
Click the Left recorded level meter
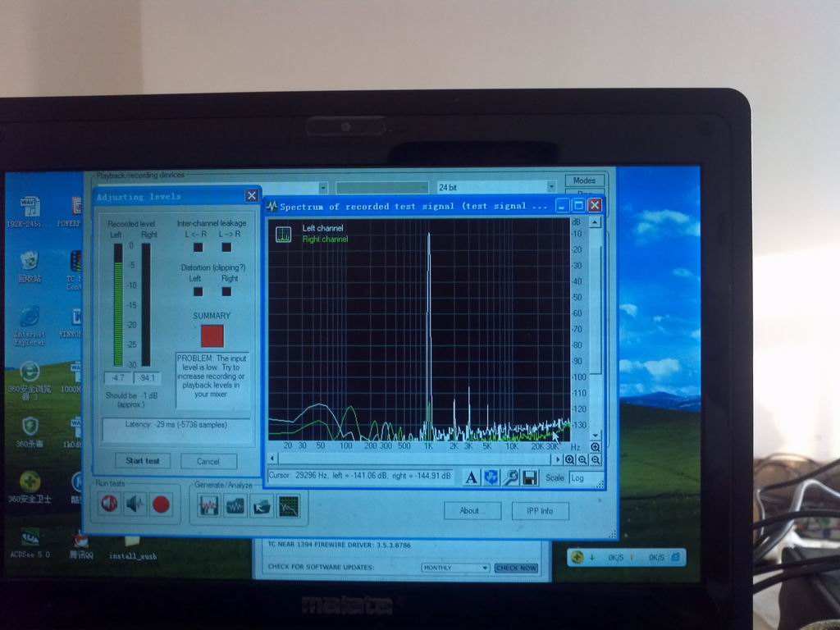coord(118,305)
